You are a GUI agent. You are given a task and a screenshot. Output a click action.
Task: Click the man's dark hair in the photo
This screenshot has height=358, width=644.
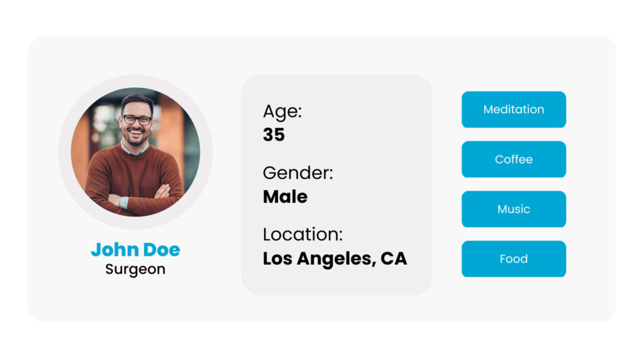pos(137,101)
